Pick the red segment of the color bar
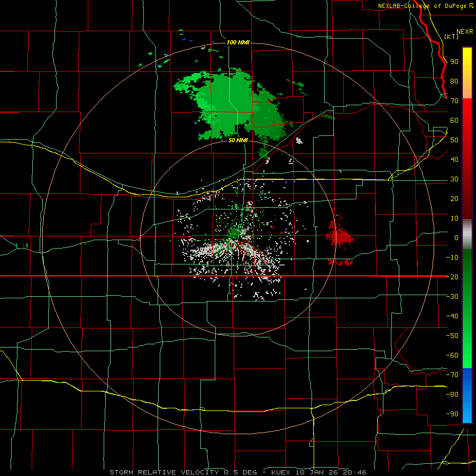This screenshot has height=476, width=476. [x=467, y=159]
